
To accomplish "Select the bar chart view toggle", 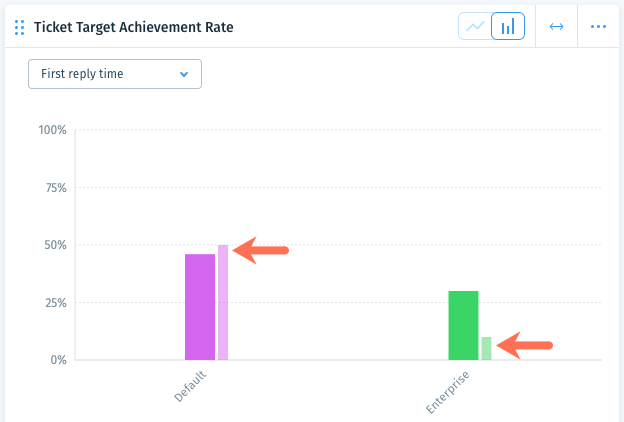I will tap(508, 27).
